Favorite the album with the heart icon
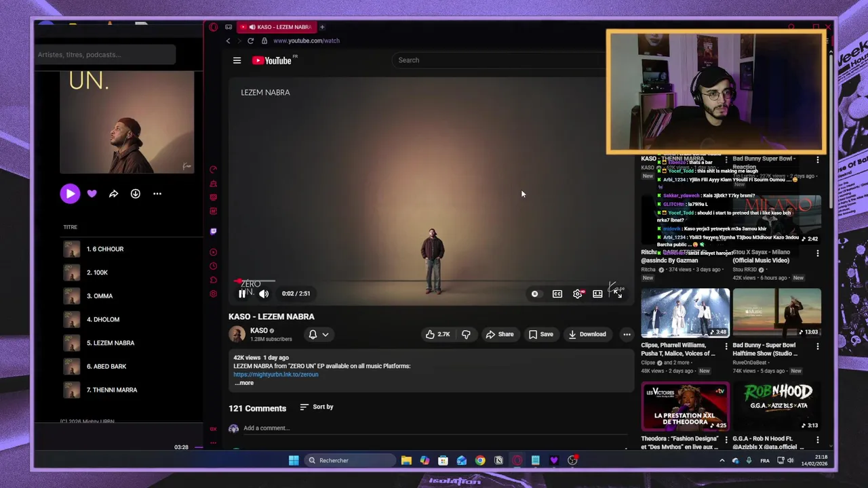This screenshot has height=488, width=868. coord(92,194)
